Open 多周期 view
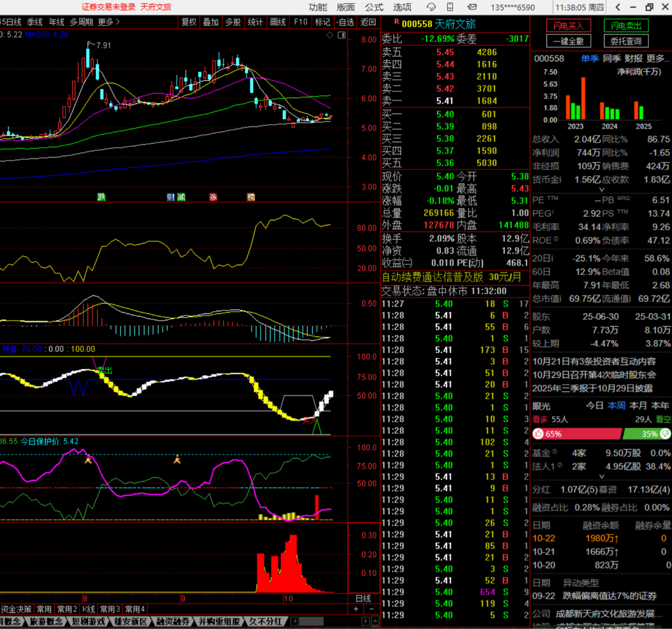Viewport: 672px width, 629px height. 81,22
